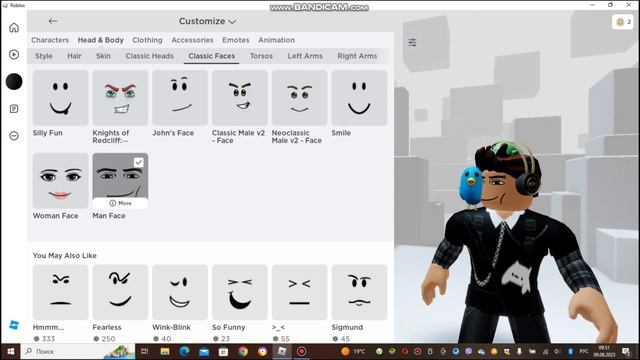Open the >_< recommended face
Image resolution: width=640 pixels, height=360 pixels.
[300, 292]
